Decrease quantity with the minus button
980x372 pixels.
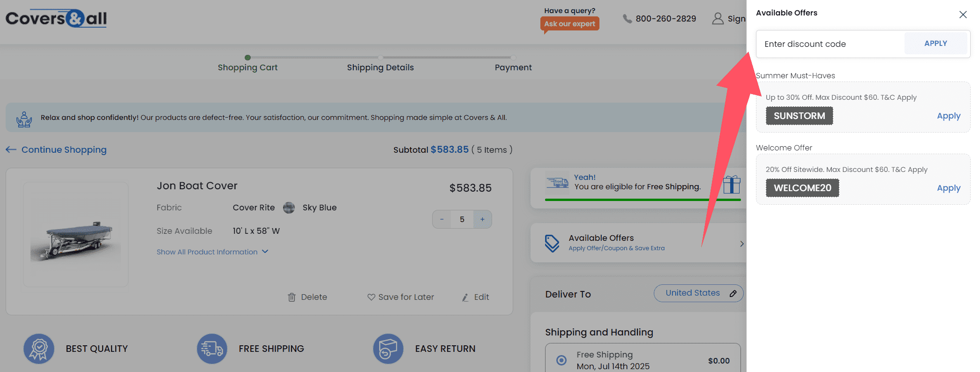click(x=441, y=219)
